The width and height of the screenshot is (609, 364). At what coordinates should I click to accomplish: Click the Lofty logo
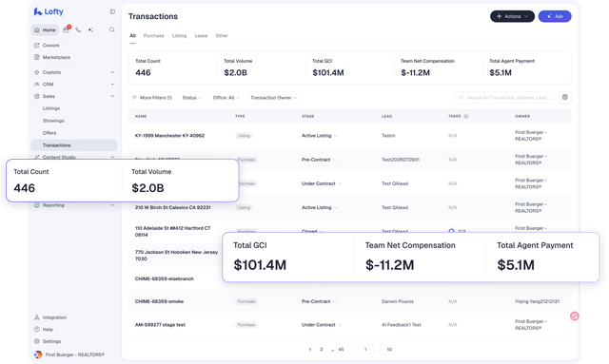(49, 11)
